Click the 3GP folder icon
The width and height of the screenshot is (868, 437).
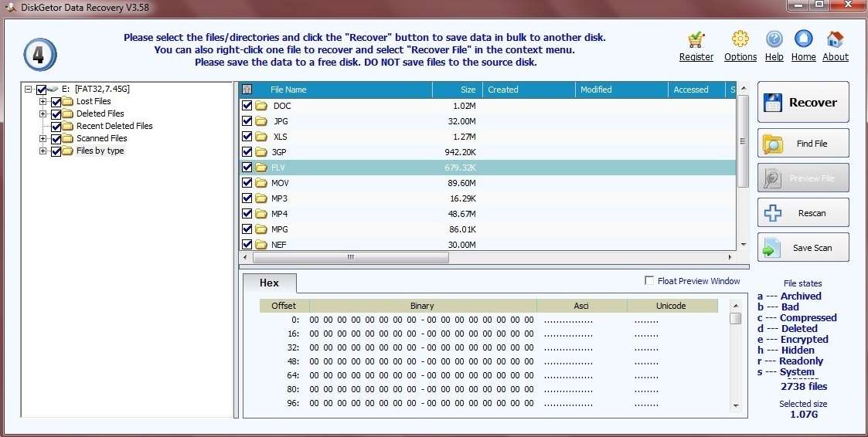tap(261, 152)
